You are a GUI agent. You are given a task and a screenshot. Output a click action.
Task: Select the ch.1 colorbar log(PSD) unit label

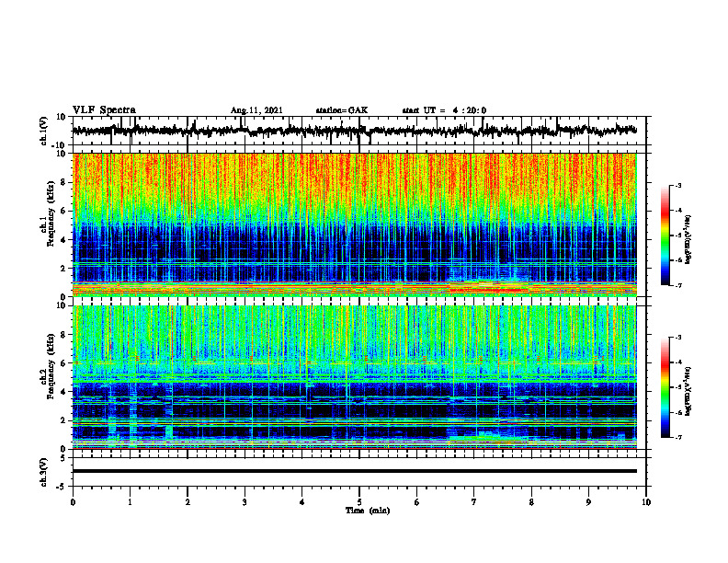[x=688, y=240]
